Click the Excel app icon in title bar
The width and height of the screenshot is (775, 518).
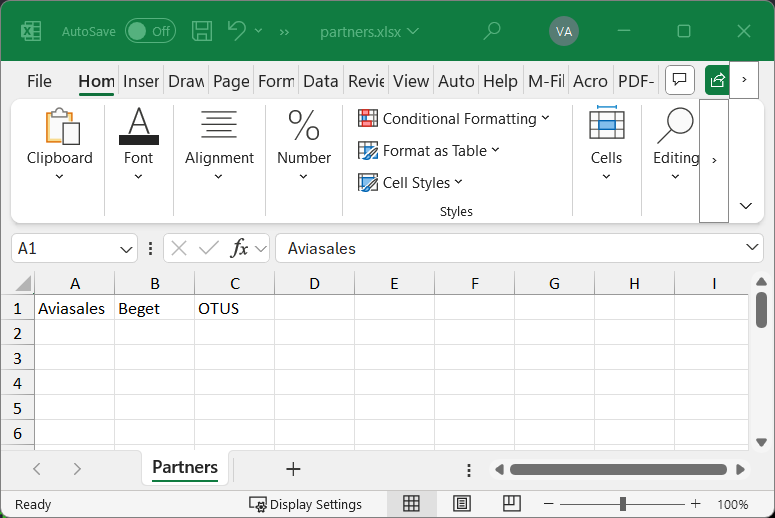click(x=31, y=32)
